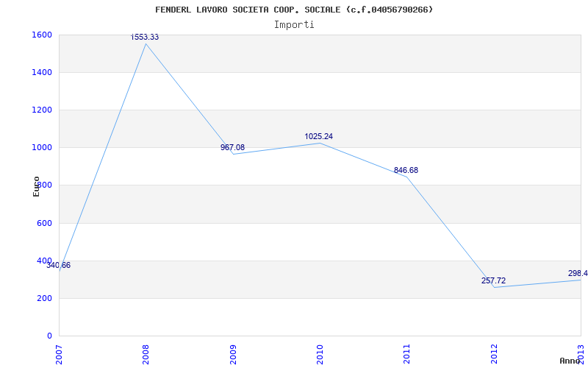Screen dimensions: 588x368
Task: Click the 0 y-axis tick label
Action: tap(49, 336)
